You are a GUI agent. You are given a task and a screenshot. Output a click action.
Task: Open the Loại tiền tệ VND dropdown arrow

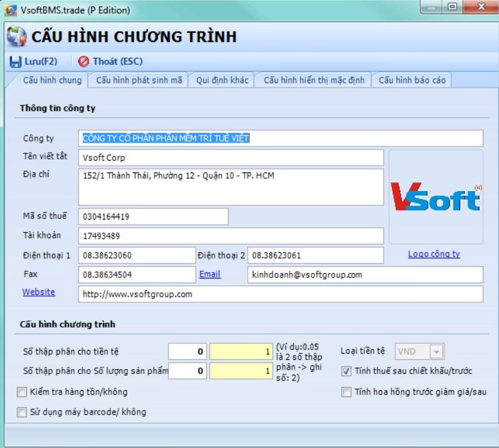436,351
